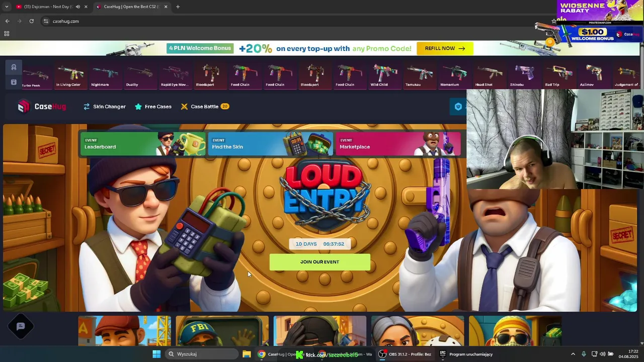Click the microphone icon in system tray
This screenshot has width=644, height=362.
584,354
